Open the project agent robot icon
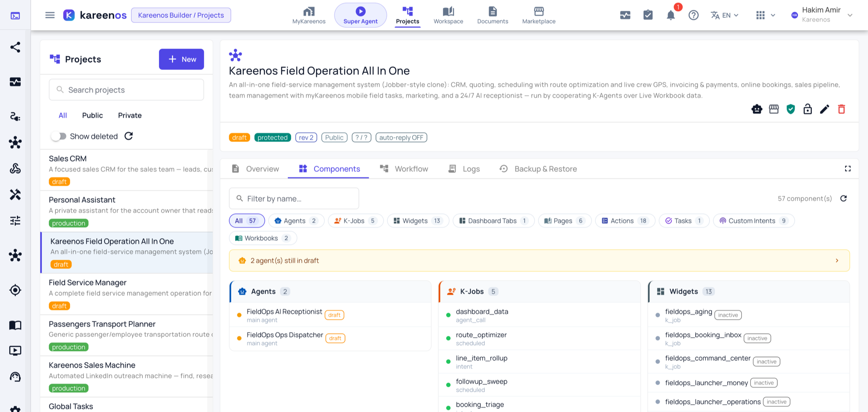This screenshot has height=412, width=868. pyautogui.click(x=757, y=109)
